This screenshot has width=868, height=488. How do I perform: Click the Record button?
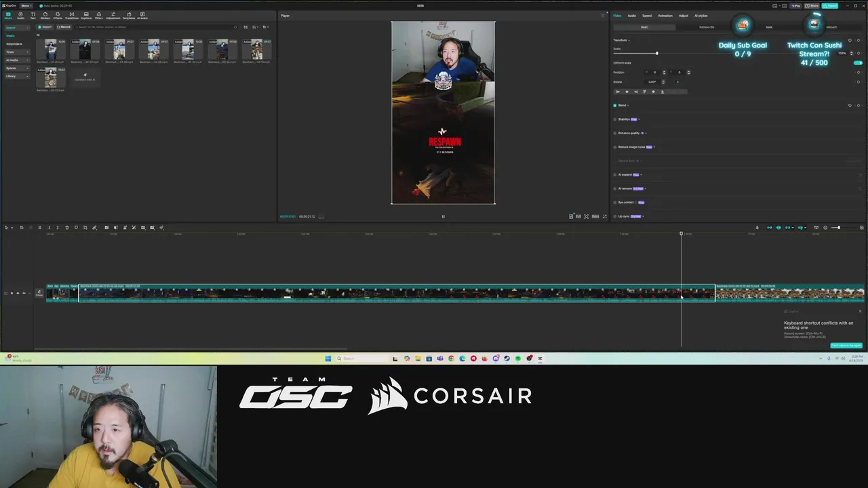[x=64, y=27]
